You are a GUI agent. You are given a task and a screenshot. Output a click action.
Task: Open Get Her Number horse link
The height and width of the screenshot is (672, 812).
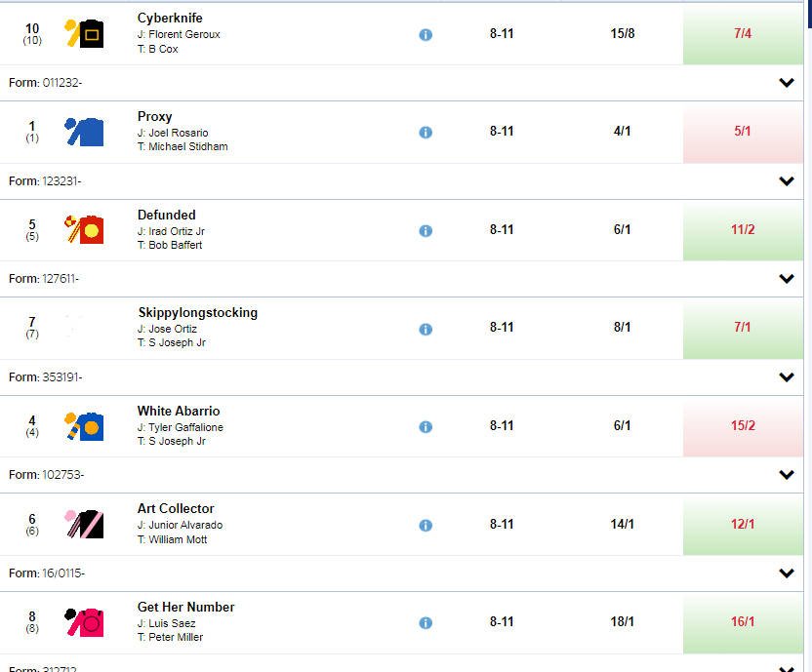coord(185,607)
